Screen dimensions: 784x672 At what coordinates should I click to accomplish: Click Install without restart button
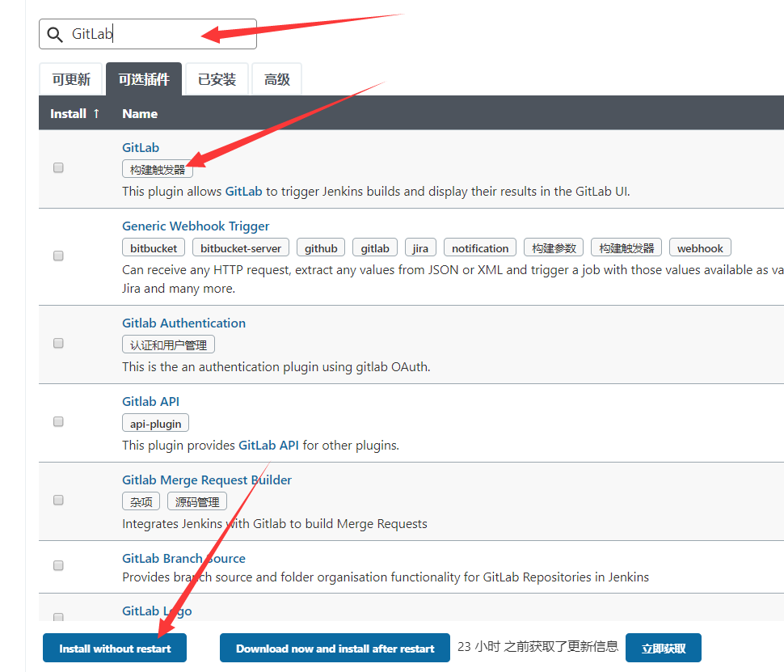coord(115,648)
